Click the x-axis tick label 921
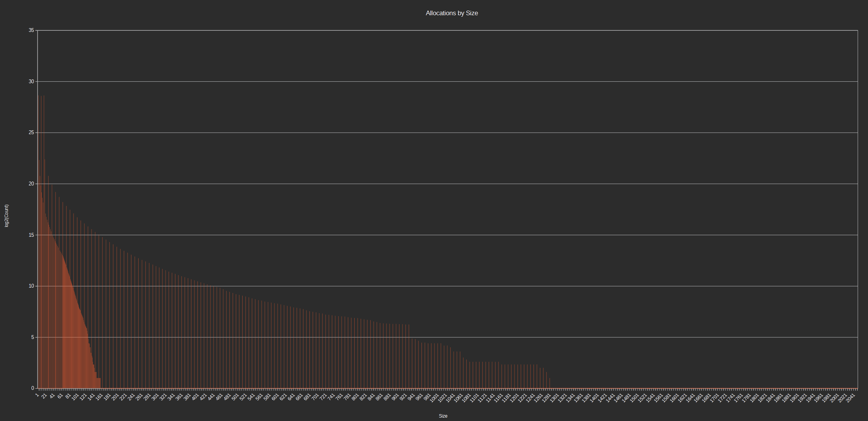This screenshot has height=421, width=868. (403, 397)
